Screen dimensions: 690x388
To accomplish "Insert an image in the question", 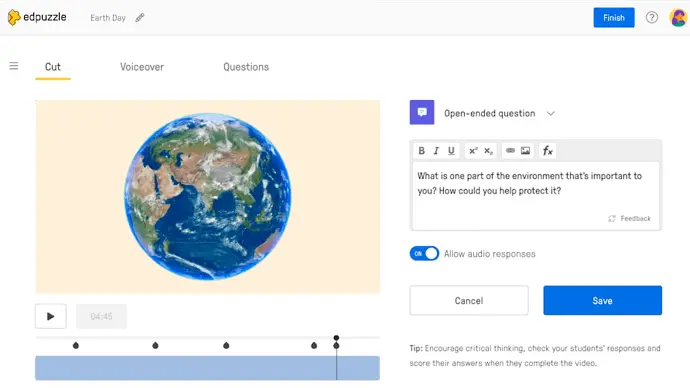I will (x=525, y=150).
